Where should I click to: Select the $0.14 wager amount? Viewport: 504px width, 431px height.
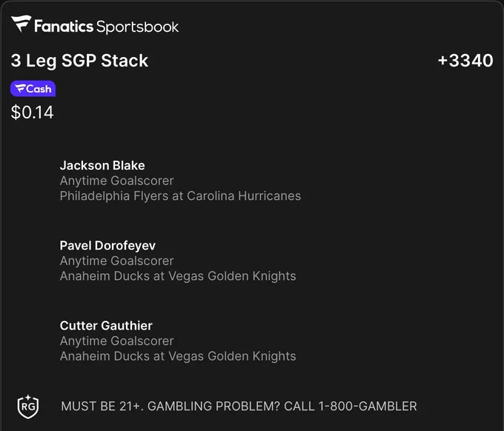(32, 113)
